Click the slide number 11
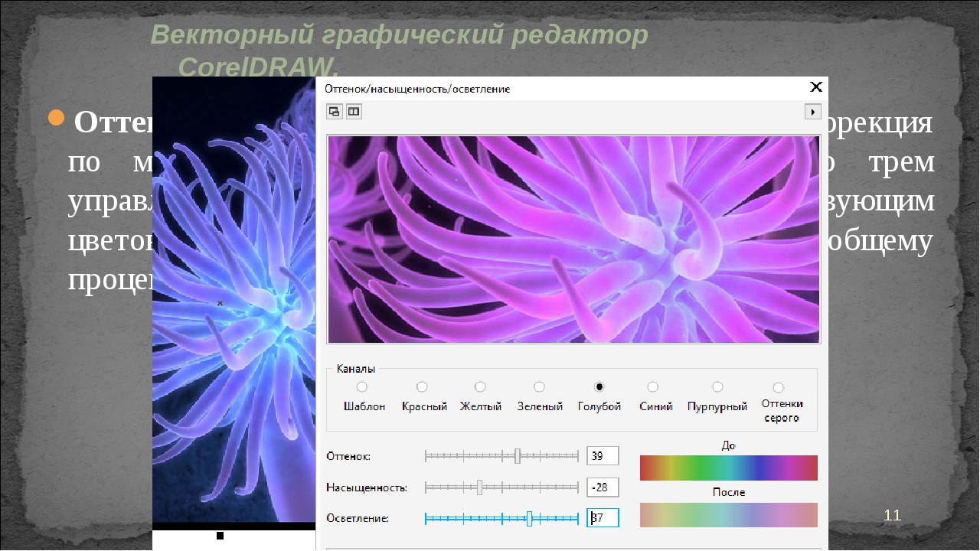Screen dimensions: 980x551 [892, 515]
